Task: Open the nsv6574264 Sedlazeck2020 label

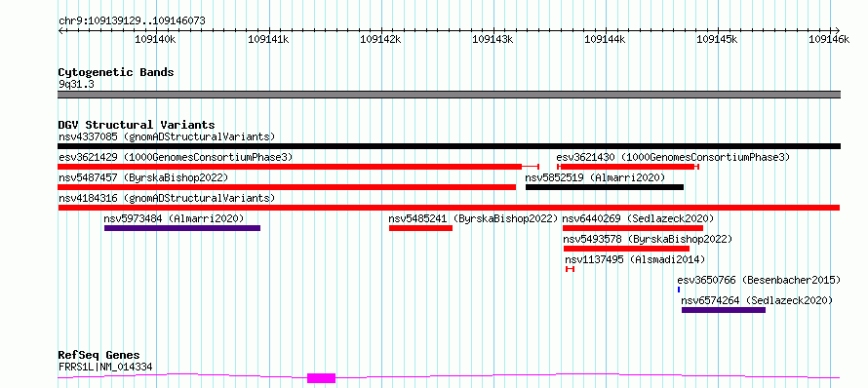Action: coord(757,300)
